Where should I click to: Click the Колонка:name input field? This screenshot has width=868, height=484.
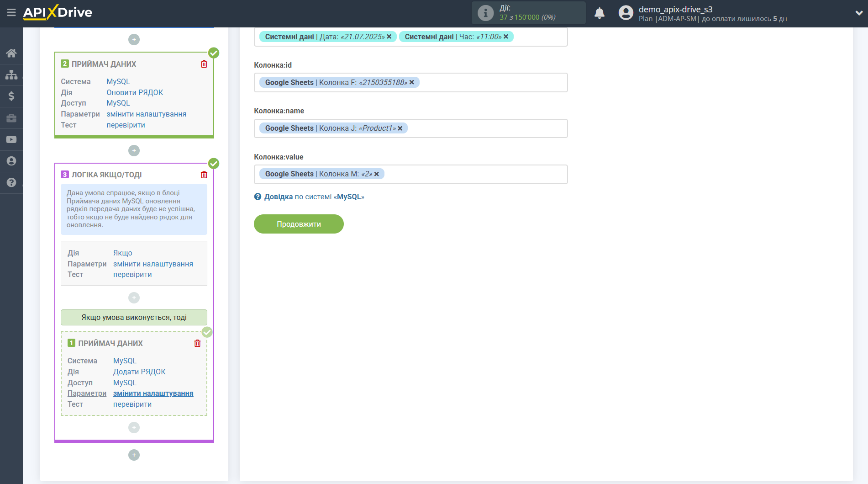410,128
